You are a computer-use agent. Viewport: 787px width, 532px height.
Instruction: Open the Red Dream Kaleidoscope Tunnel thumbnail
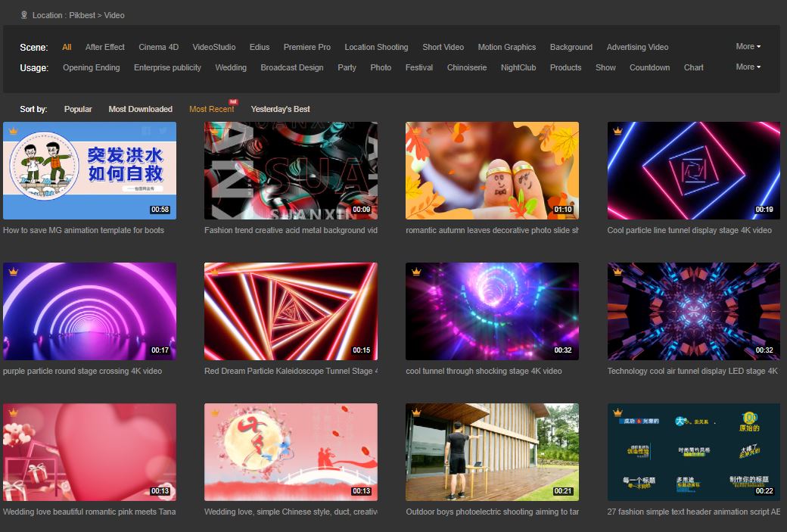click(x=291, y=311)
